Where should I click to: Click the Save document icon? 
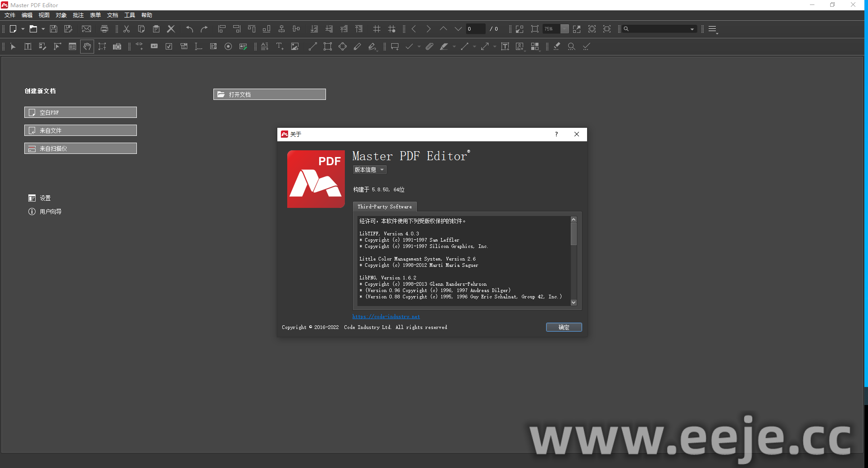[54, 29]
